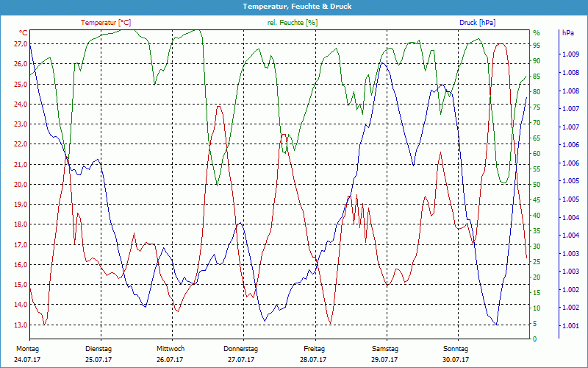Click green humidity axis value 50
Screen dimensions: 588x368
click(537, 185)
